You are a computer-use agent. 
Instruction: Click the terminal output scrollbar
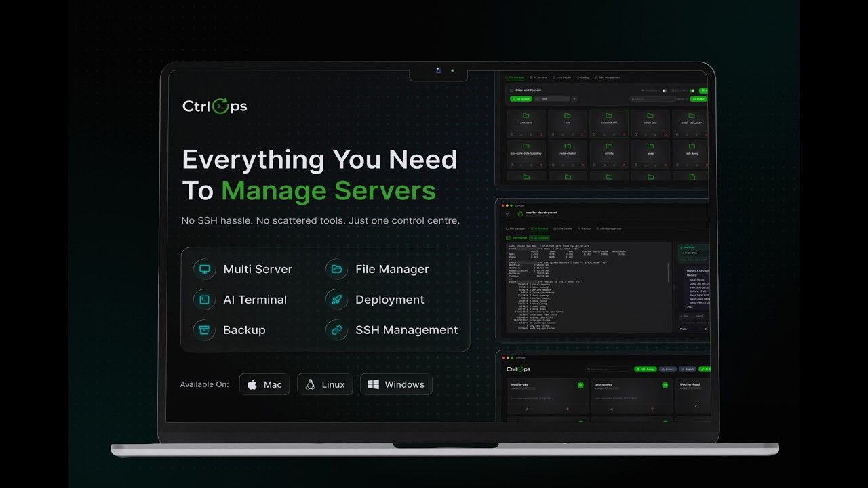[x=668, y=272]
